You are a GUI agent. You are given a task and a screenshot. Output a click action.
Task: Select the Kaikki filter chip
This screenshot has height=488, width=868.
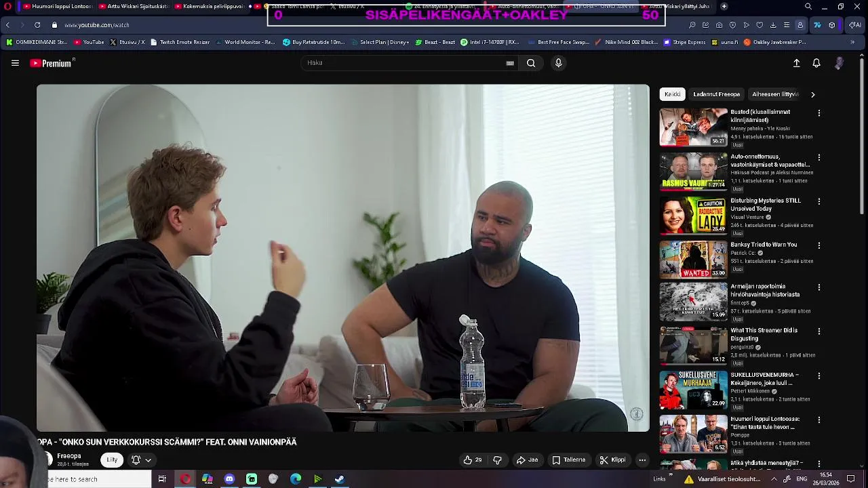pyautogui.click(x=672, y=94)
